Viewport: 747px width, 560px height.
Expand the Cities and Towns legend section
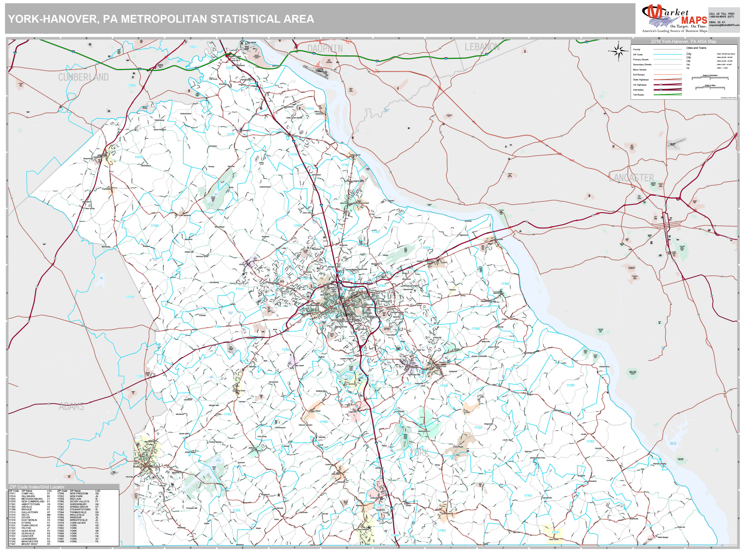click(x=696, y=48)
